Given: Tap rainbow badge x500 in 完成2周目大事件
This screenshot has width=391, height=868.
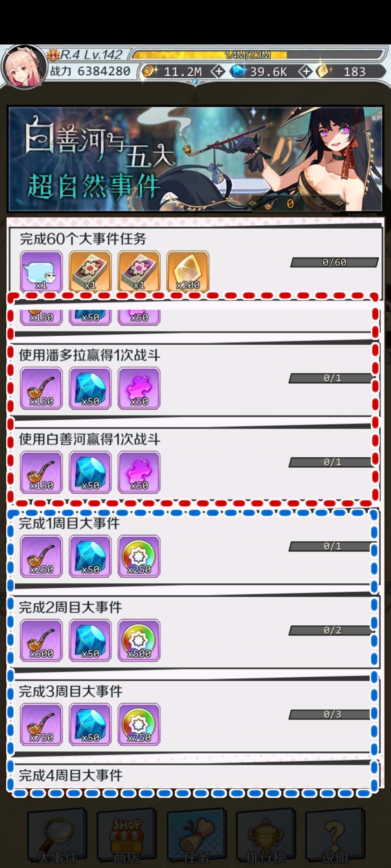Looking at the screenshot, I should [x=139, y=641].
